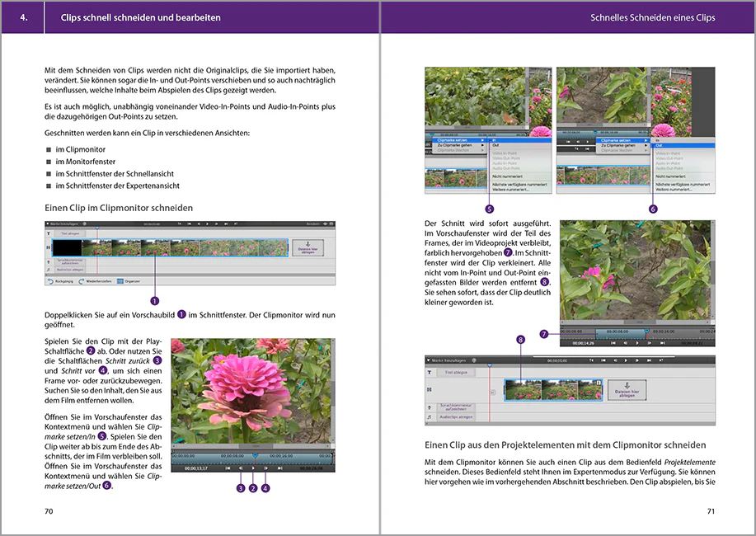Click Schritt zurück in the pink flower clip monitor
This screenshot has height=536, width=756.
pos(240,468)
